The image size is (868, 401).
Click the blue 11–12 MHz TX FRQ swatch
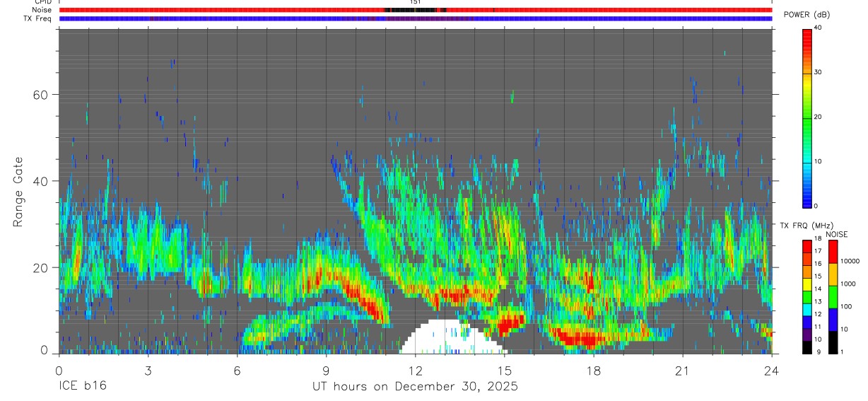point(807,322)
